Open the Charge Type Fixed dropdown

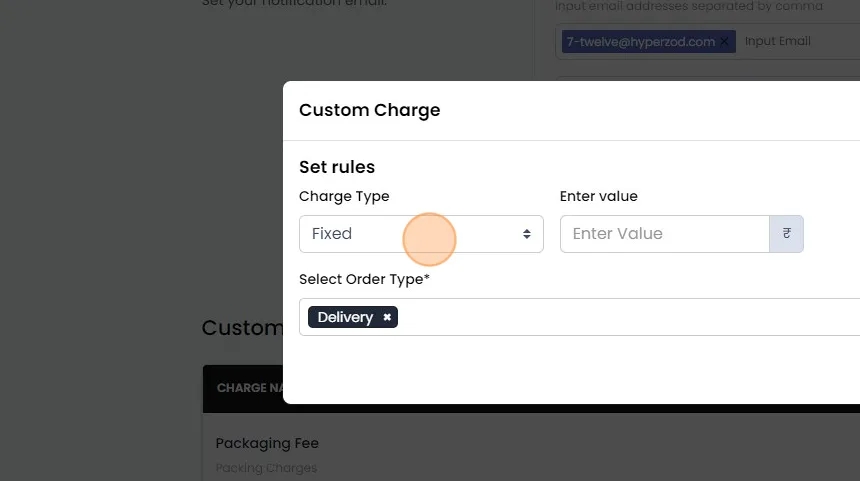coord(420,234)
